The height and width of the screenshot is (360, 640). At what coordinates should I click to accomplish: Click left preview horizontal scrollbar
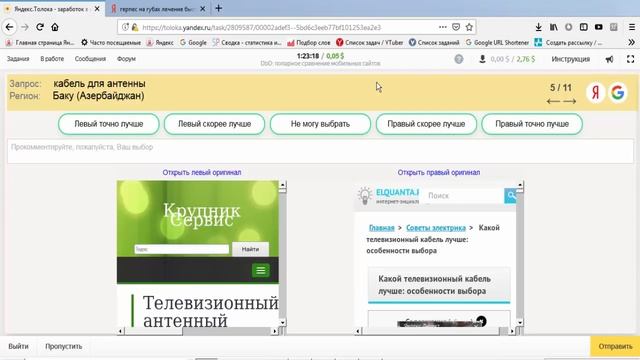[197, 331]
